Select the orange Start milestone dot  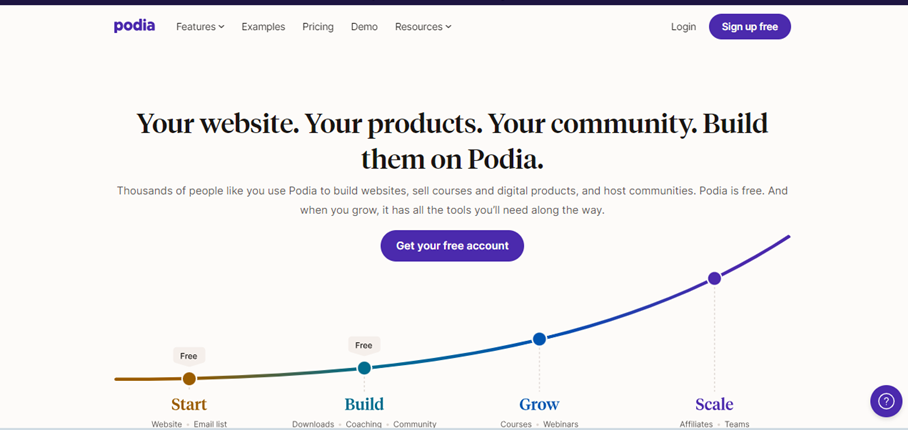pyautogui.click(x=189, y=379)
